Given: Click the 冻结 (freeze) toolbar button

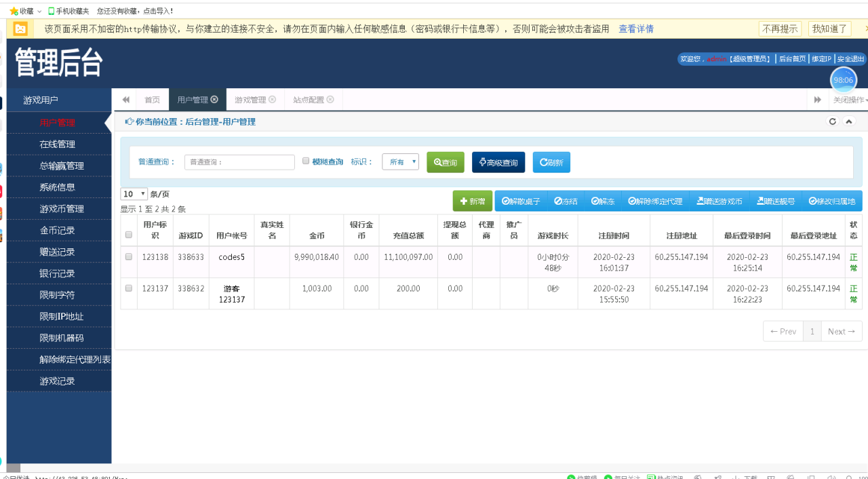Looking at the screenshot, I should coord(566,202).
